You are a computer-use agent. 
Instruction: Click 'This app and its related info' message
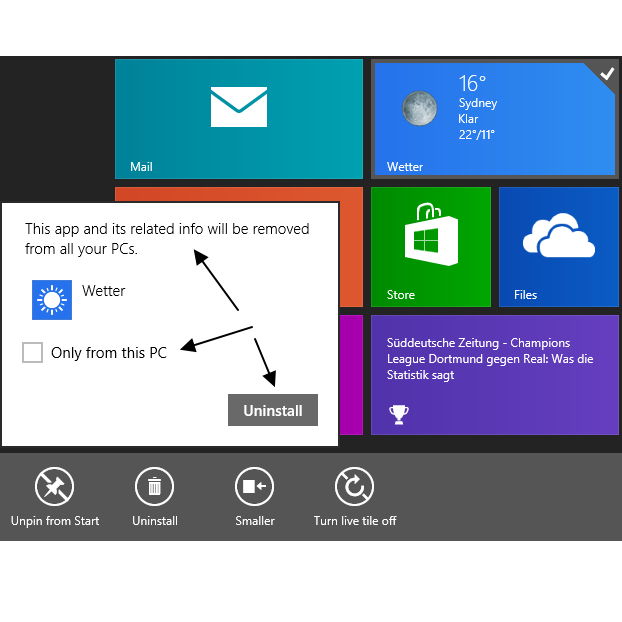point(167,239)
